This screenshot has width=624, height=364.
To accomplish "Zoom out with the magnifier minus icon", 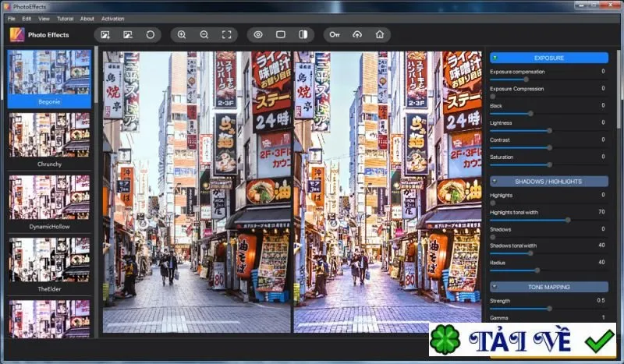I will (204, 34).
